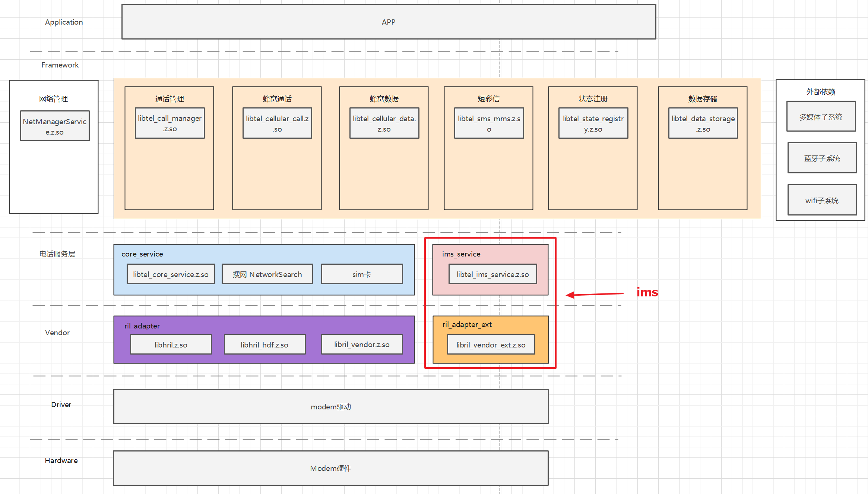Select the libtel_sms_mms.z.so box

pyautogui.click(x=489, y=123)
